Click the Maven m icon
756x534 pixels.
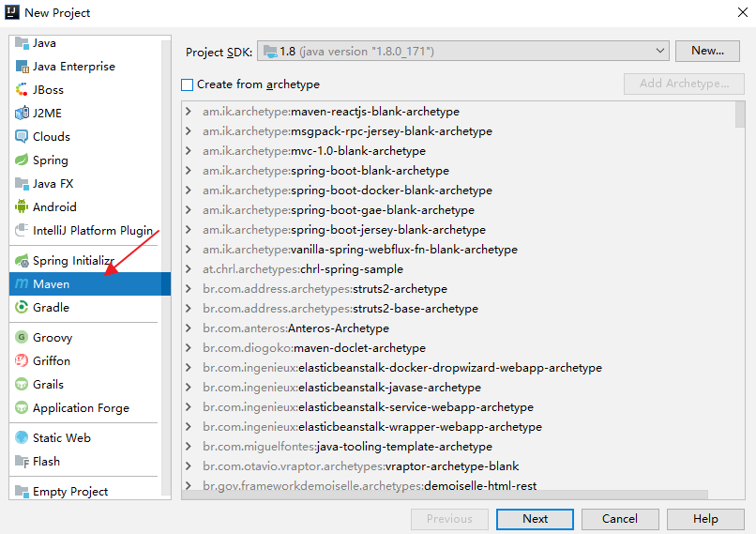[x=22, y=284]
